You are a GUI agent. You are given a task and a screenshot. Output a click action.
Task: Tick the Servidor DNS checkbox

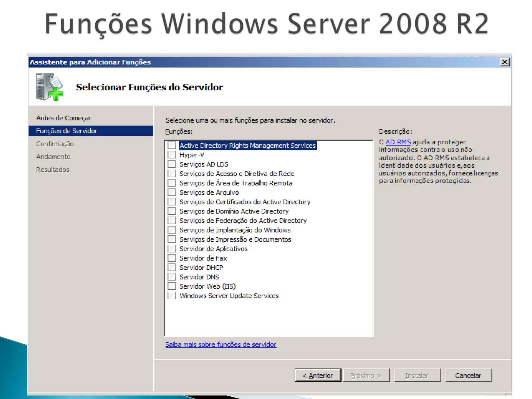coord(171,277)
